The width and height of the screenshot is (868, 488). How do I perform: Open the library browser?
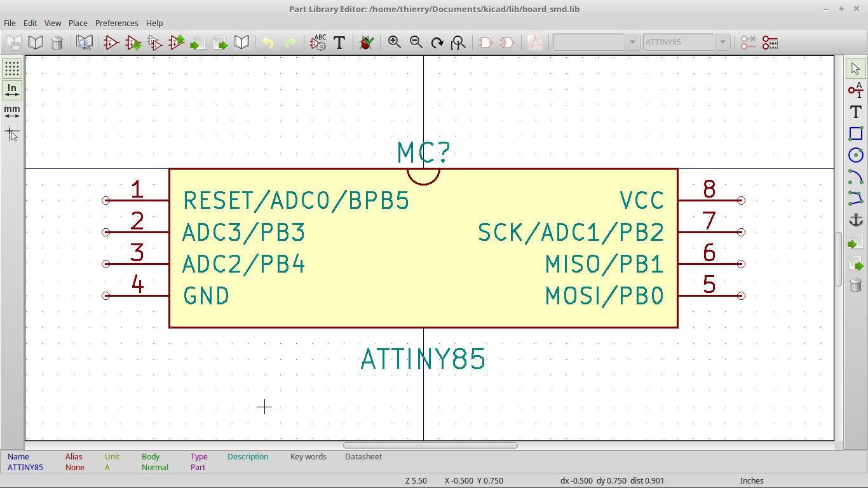coord(84,43)
